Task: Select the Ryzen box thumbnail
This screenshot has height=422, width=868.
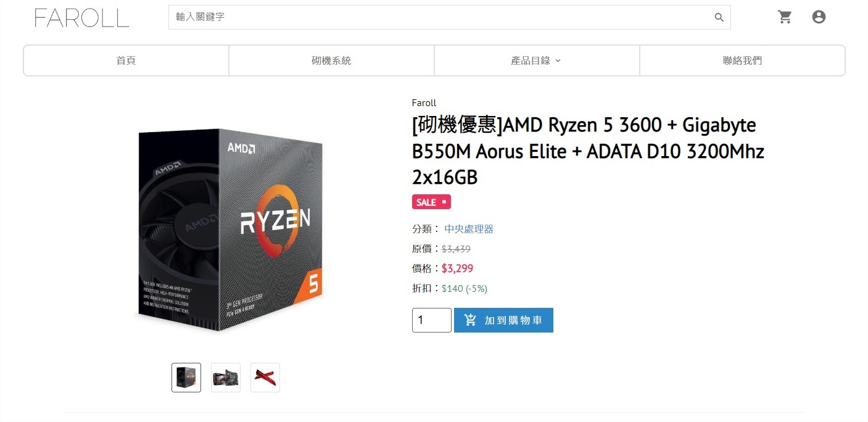Action: (x=186, y=378)
